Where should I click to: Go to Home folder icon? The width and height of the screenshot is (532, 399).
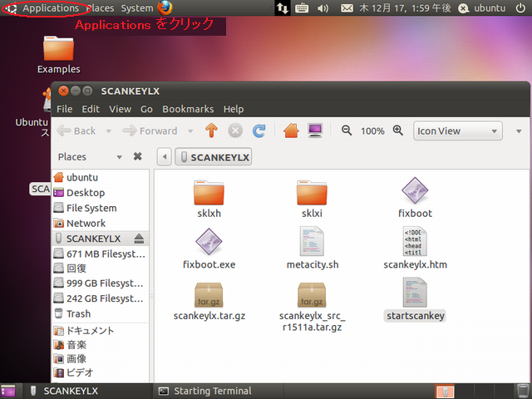pyautogui.click(x=291, y=131)
